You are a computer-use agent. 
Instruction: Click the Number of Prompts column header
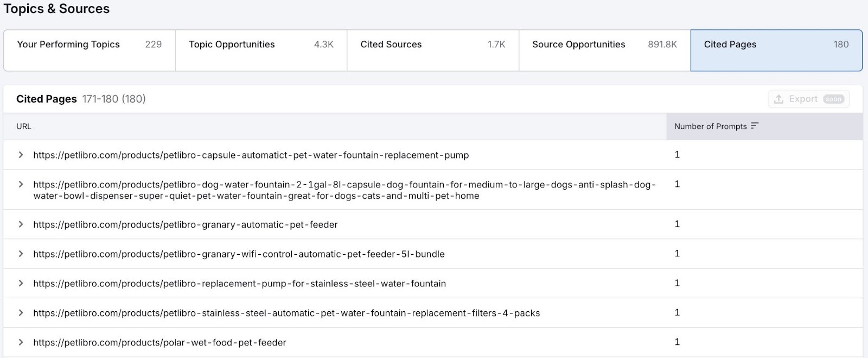710,127
